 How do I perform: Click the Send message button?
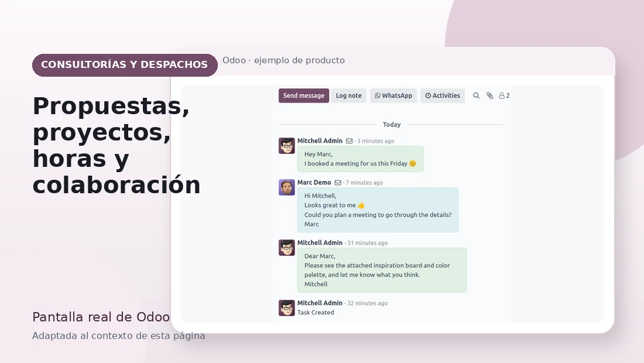coord(303,95)
